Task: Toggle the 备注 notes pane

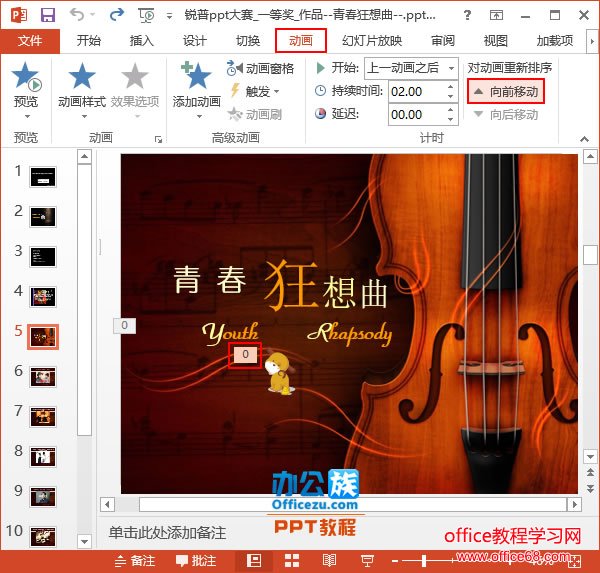Action: (135, 561)
